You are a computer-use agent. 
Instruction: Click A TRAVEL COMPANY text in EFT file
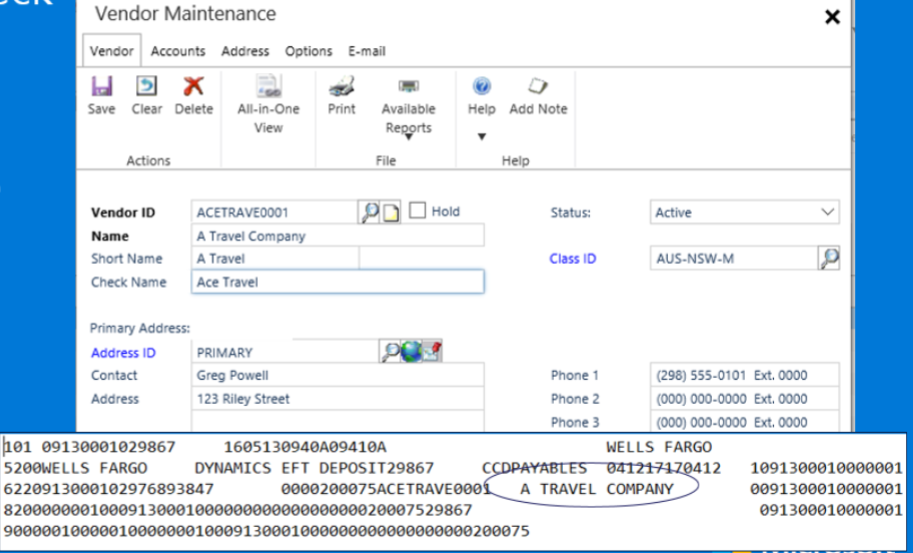click(597, 489)
